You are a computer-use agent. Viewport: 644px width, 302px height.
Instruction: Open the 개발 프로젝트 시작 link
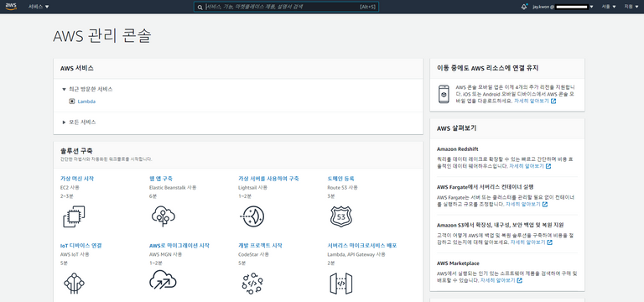click(261, 245)
